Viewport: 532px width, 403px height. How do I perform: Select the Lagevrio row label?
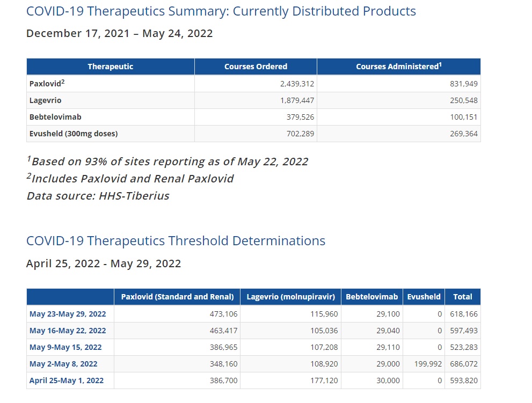[46, 100]
